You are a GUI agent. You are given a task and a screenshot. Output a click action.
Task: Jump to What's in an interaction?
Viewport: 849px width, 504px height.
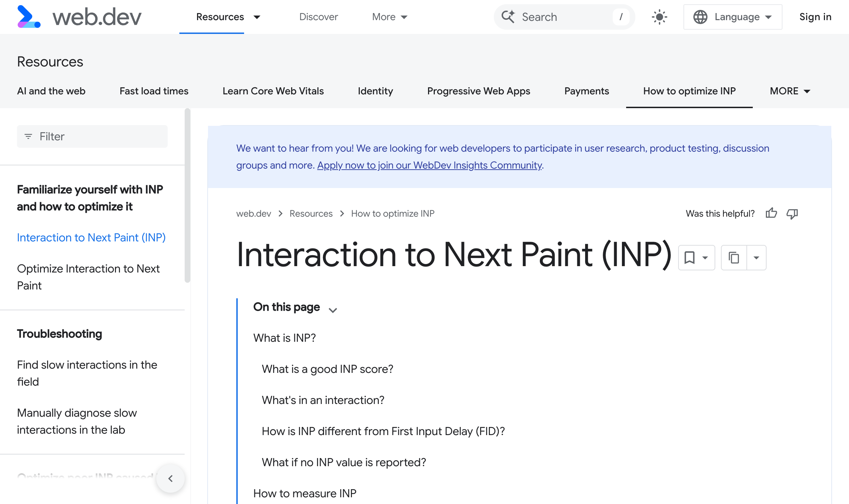point(323,400)
